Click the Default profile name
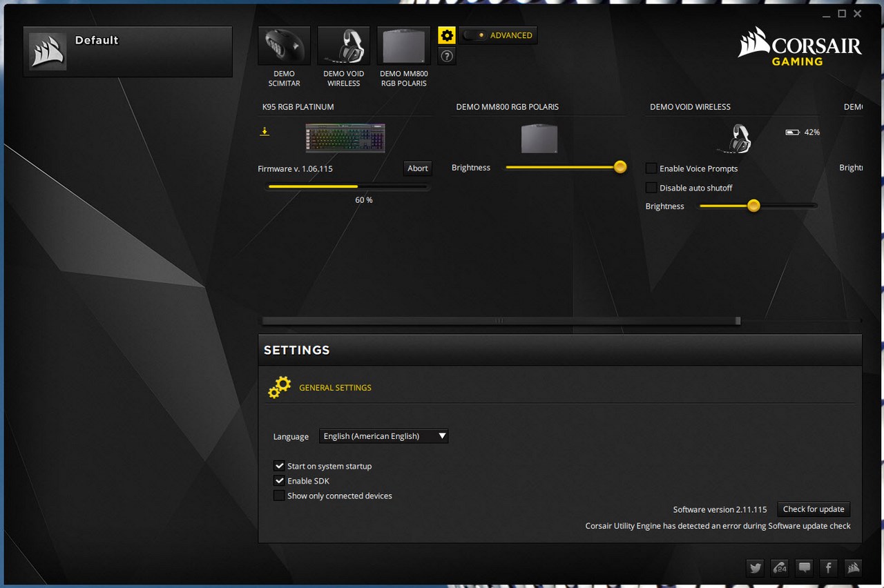The width and height of the screenshot is (884, 588). (x=97, y=40)
